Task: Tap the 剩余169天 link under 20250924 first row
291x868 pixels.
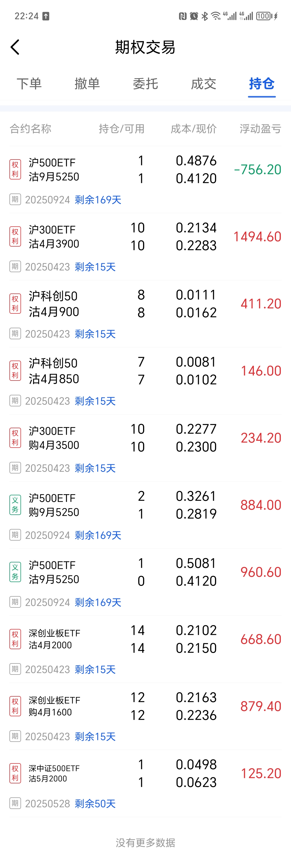Action: pos(98,200)
